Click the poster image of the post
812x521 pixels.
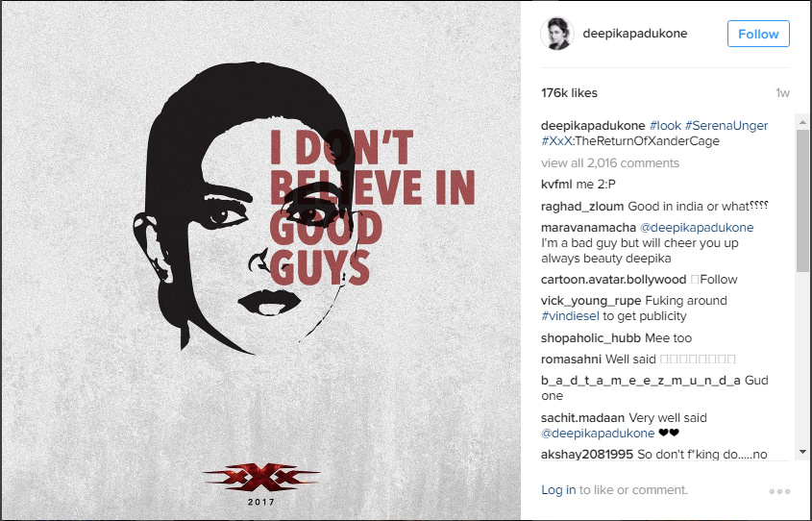point(261,260)
